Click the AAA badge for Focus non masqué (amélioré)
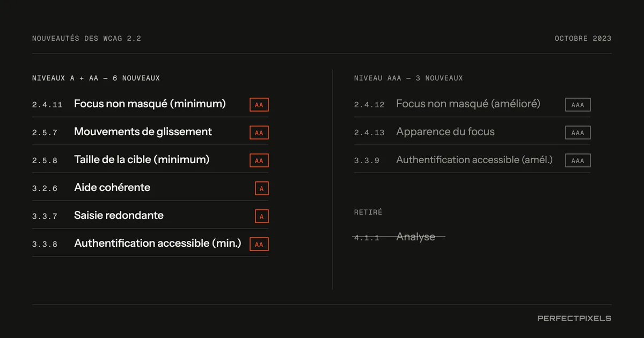This screenshot has height=338, width=644. 578,105
